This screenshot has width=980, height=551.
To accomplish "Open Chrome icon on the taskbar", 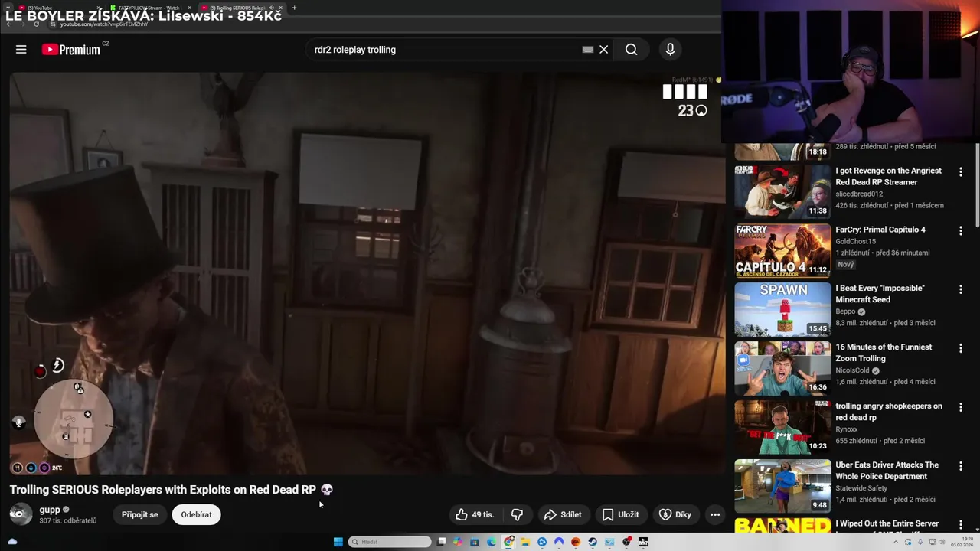I will tap(508, 542).
